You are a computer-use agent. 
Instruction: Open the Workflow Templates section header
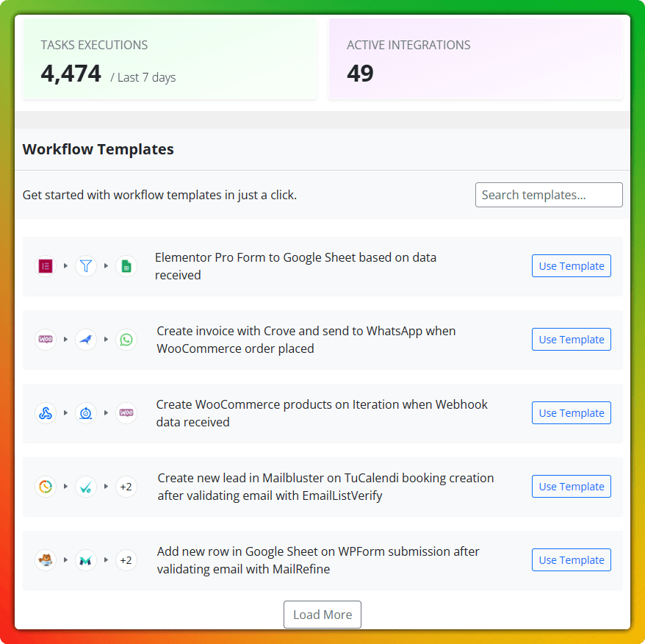[98, 149]
